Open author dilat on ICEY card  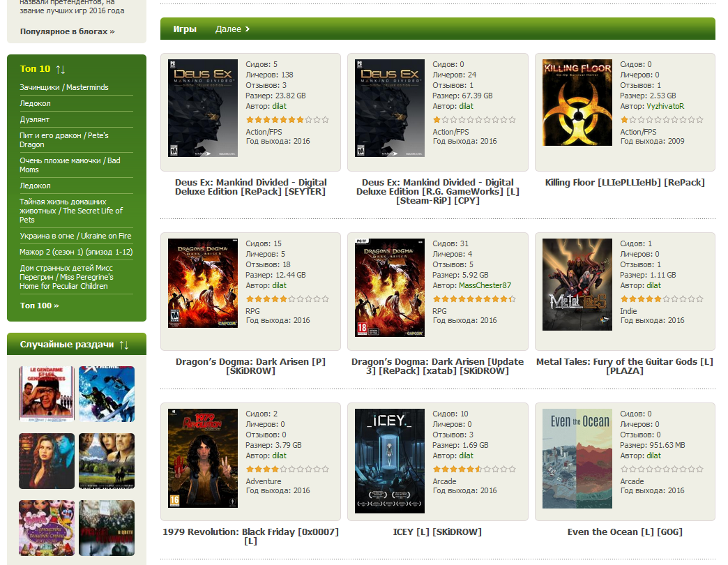tap(466, 456)
